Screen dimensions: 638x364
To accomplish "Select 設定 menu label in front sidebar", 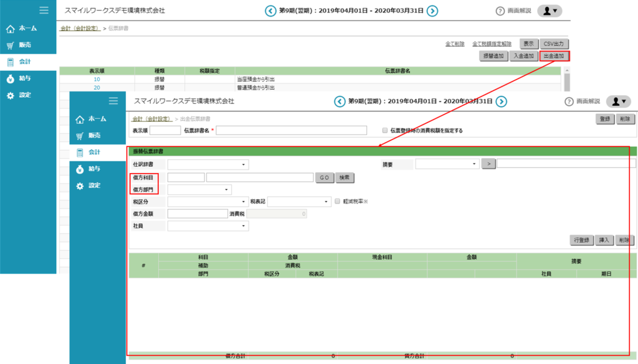I will [x=95, y=185].
